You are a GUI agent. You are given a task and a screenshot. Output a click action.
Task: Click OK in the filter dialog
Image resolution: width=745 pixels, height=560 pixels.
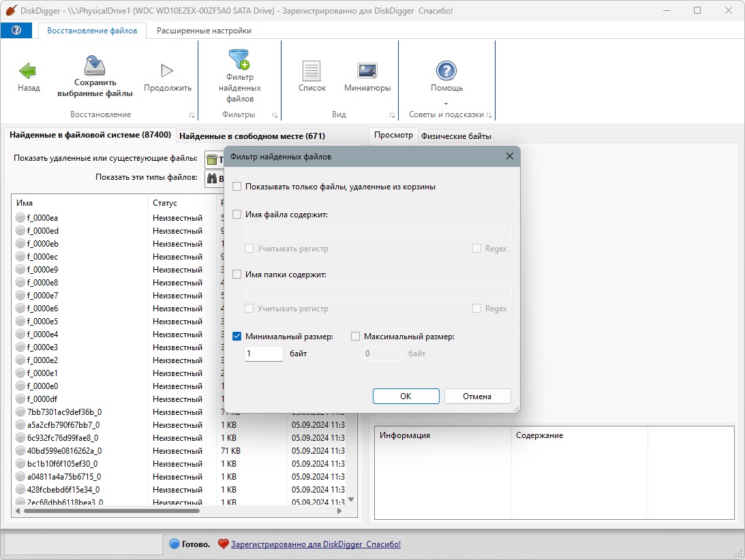406,396
